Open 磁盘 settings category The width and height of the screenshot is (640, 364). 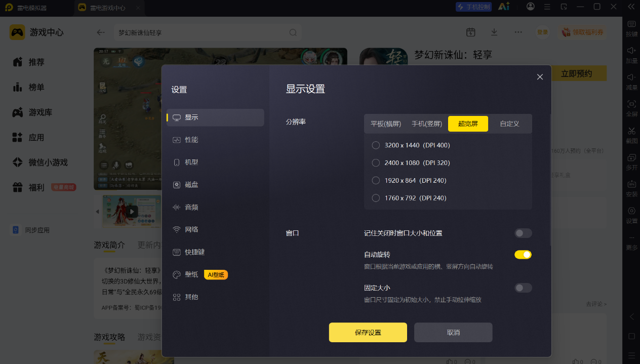coord(215,185)
